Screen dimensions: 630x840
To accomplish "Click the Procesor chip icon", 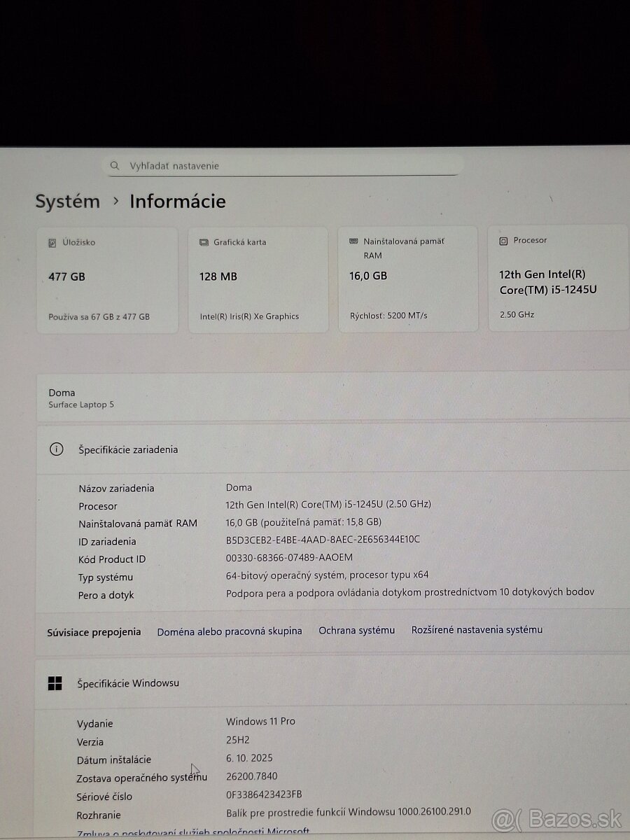I will coord(503,241).
